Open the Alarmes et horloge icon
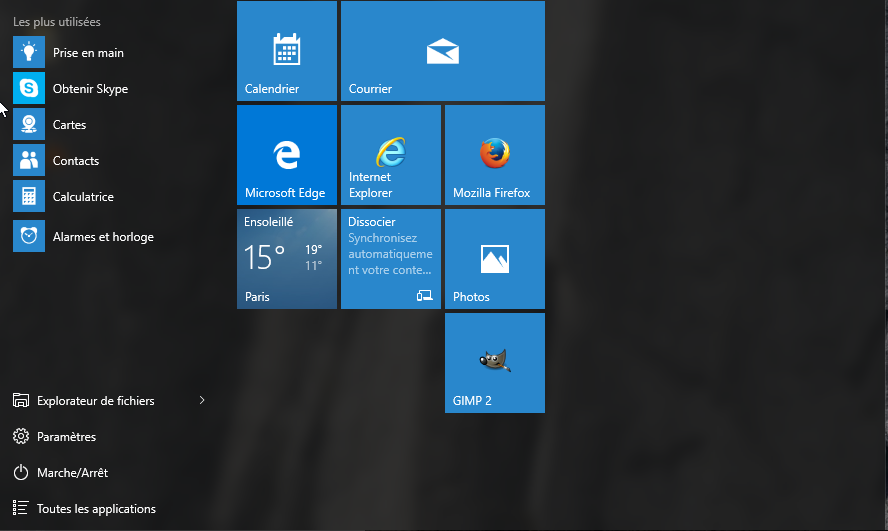Screen dimensions: 888x531 pyautogui.click(x=29, y=236)
